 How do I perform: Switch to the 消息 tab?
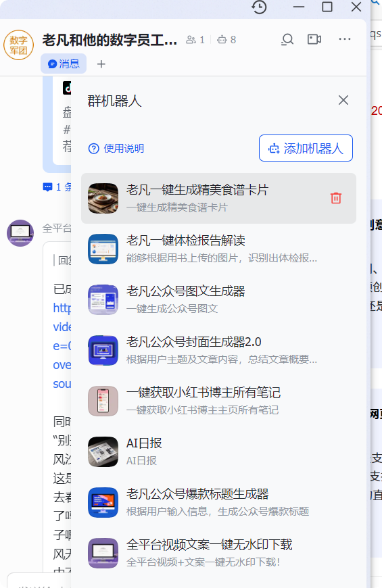(64, 64)
